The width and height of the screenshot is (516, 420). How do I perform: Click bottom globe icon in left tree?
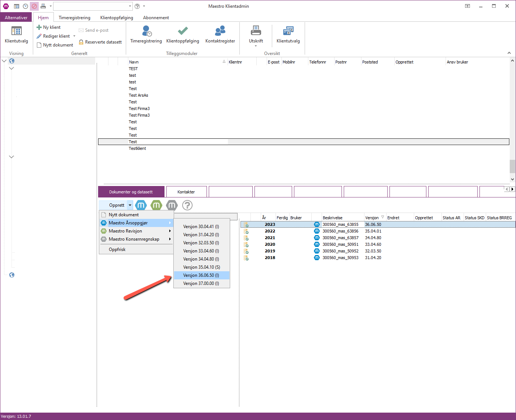12,275
